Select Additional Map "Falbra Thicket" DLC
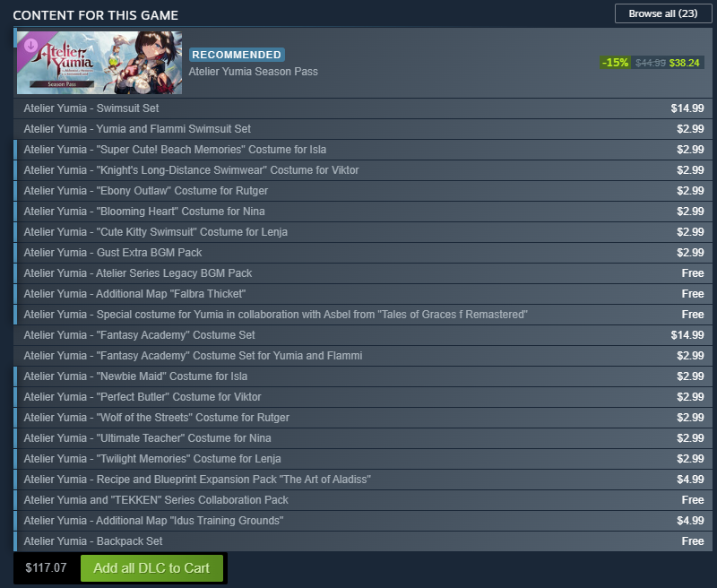 click(363, 293)
